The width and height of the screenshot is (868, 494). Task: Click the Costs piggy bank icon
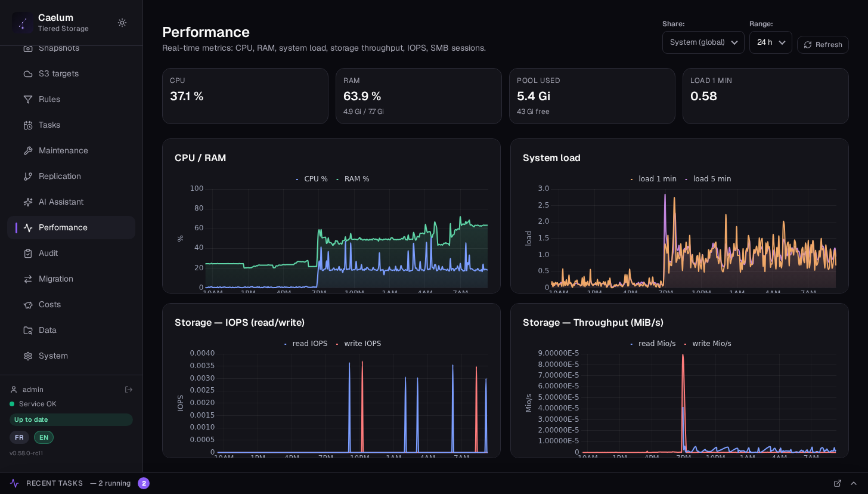click(28, 304)
